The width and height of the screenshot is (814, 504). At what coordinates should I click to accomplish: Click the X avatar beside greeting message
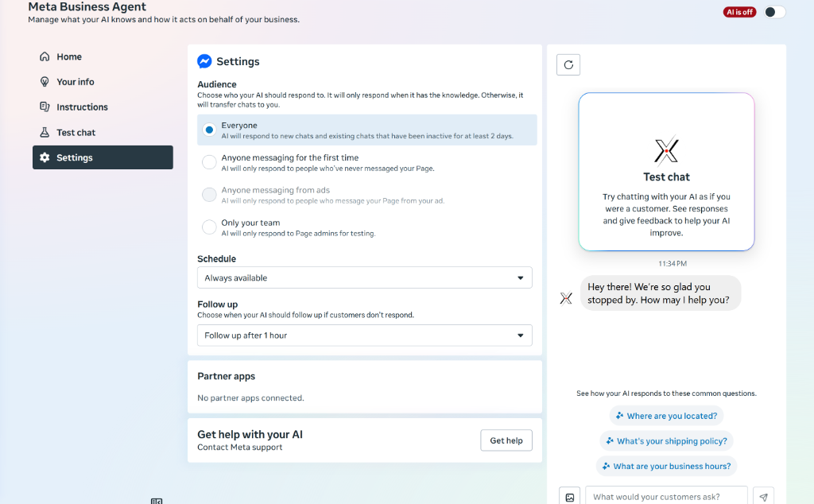point(566,298)
